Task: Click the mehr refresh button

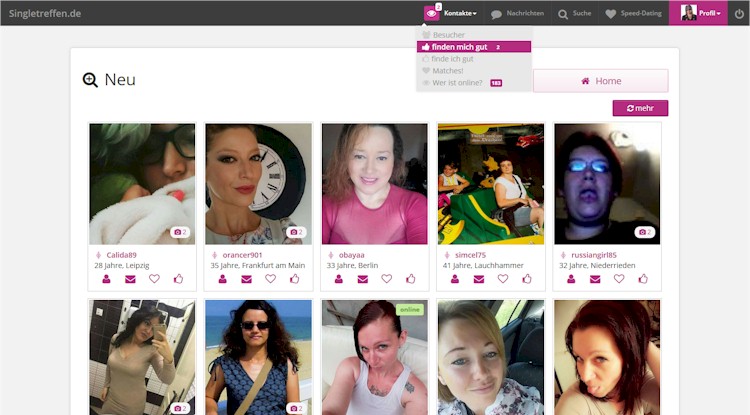Action: point(640,108)
